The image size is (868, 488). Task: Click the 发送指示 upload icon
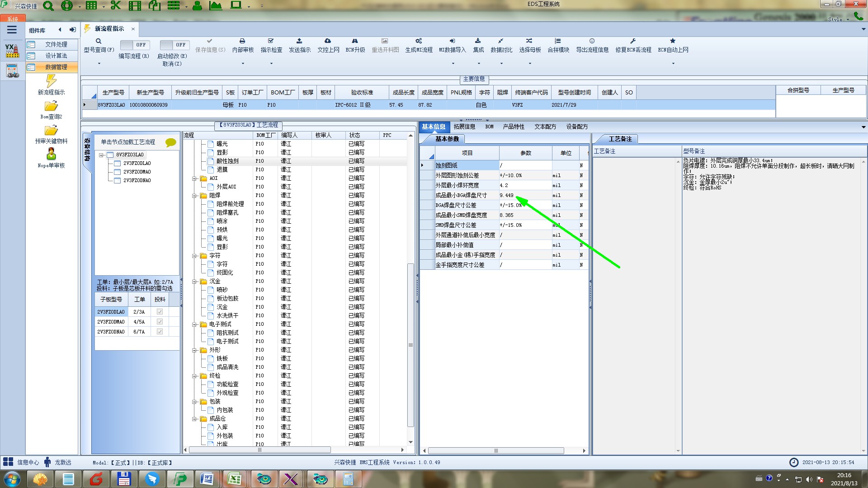tap(299, 41)
